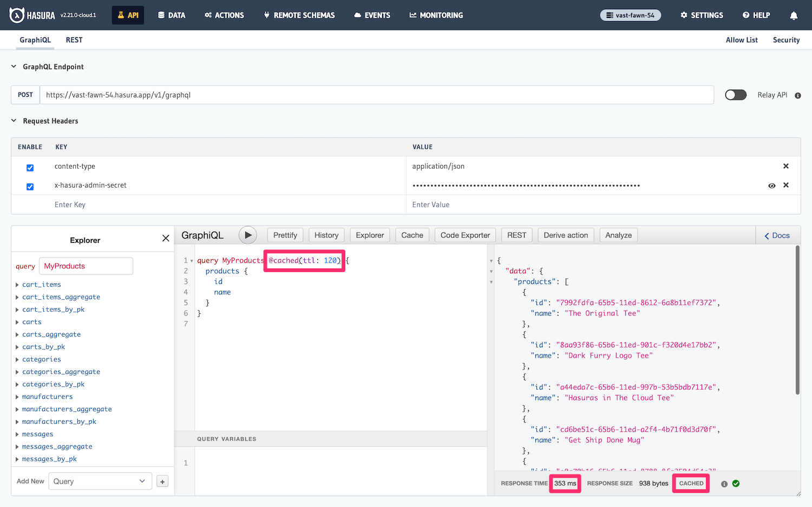Switch to the REST tab

coord(74,39)
